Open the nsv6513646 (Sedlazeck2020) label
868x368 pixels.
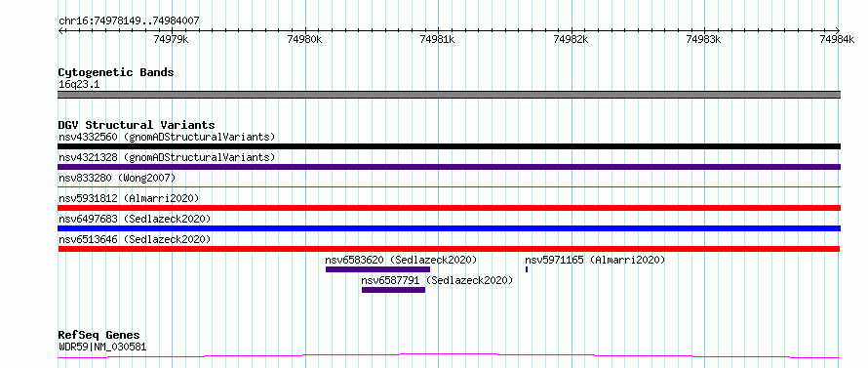pyautogui.click(x=135, y=239)
